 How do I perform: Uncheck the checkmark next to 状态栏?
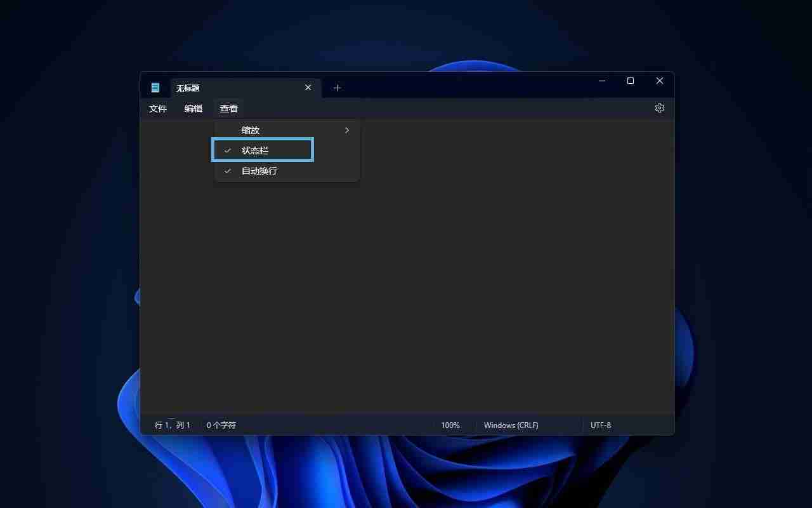pos(228,150)
